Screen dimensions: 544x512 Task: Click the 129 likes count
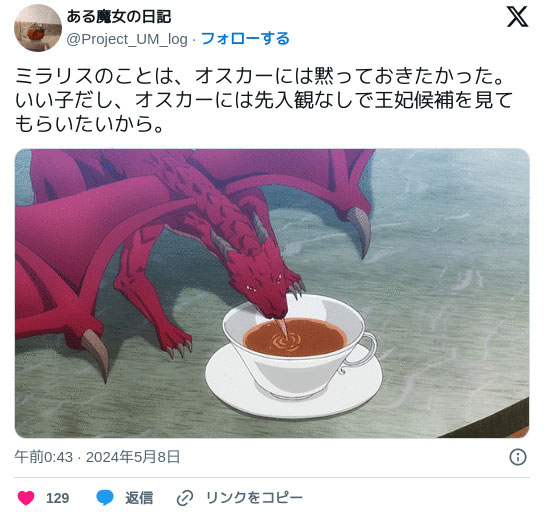(x=58, y=498)
